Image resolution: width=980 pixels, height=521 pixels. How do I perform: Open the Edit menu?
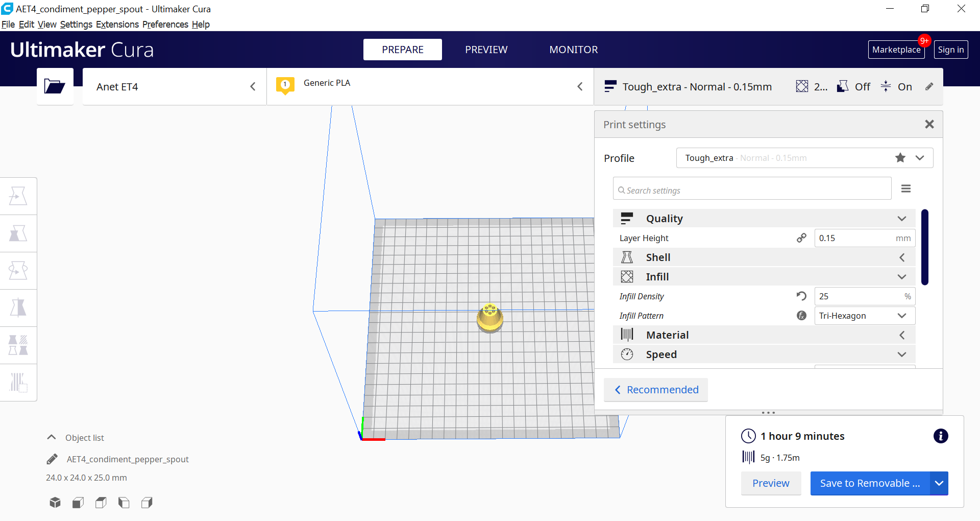[x=27, y=25]
